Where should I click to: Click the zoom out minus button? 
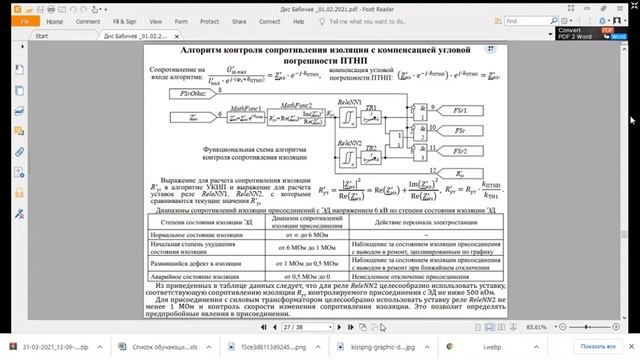click(x=562, y=327)
